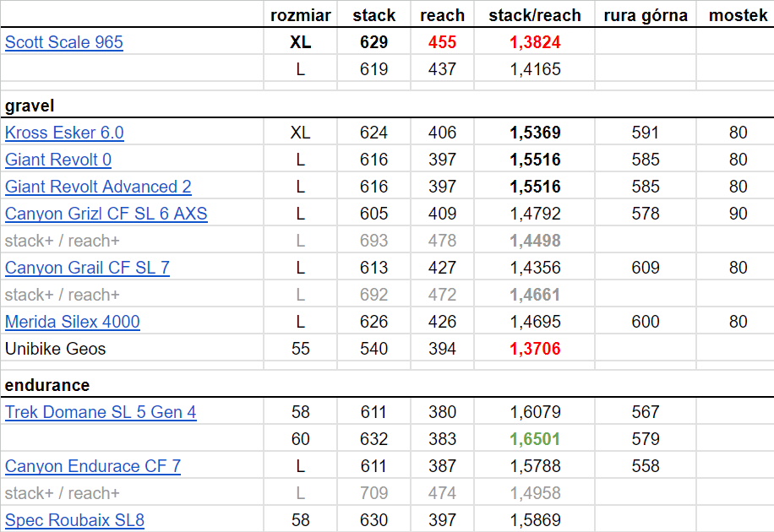Screen dimensions: 774x532
Task: Click the Giant Revolt 0 link
Action: pyautogui.click(x=58, y=160)
